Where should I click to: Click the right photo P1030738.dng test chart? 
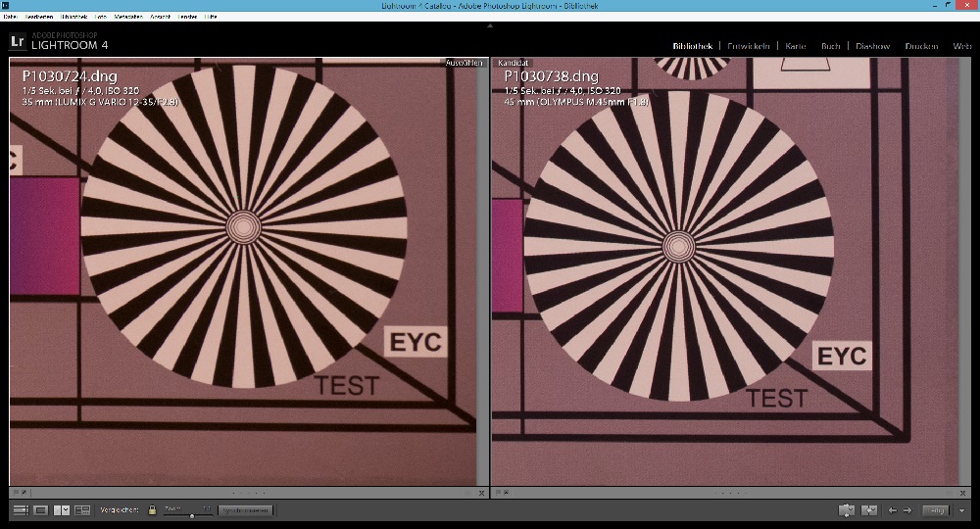725,271
